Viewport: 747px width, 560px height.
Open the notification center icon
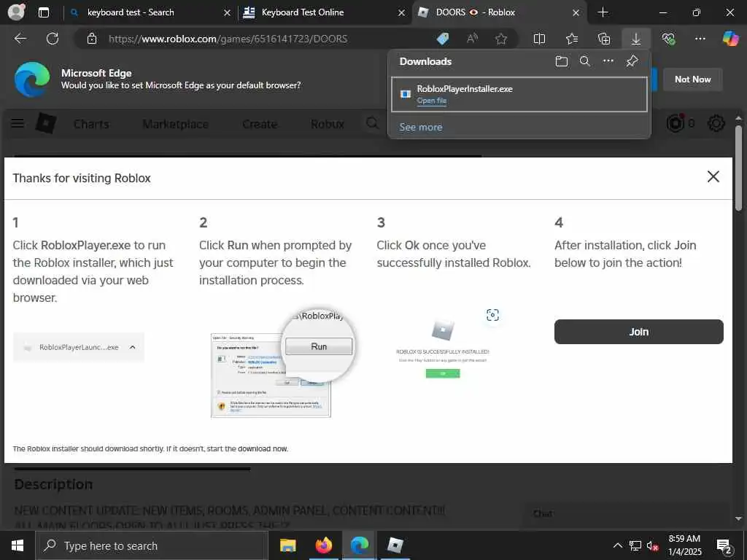(724, 546)
